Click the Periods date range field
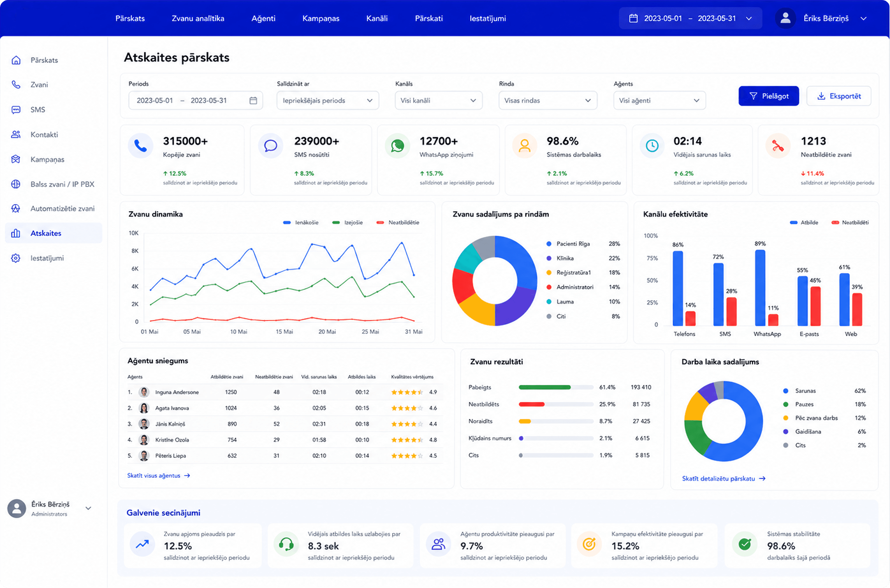The image size is (890, 588). point(195,101)
